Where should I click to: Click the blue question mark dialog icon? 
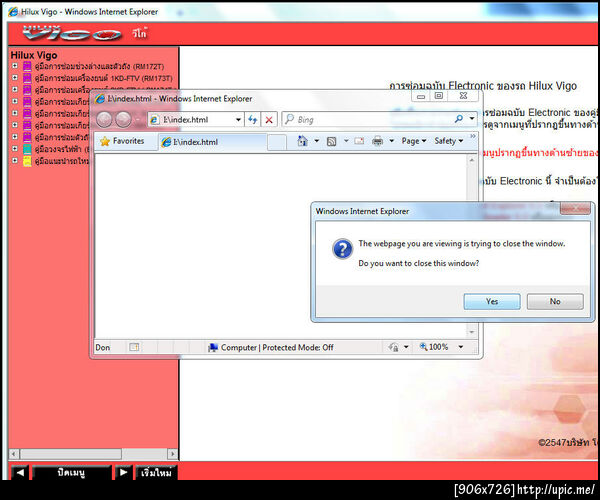(x=342, y=249)
